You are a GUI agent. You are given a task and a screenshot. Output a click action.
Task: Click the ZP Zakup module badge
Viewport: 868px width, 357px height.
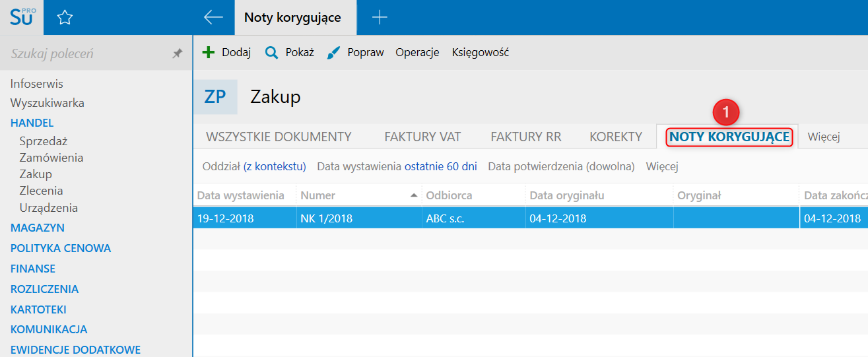pyautogui.click(x=215, y=97)
